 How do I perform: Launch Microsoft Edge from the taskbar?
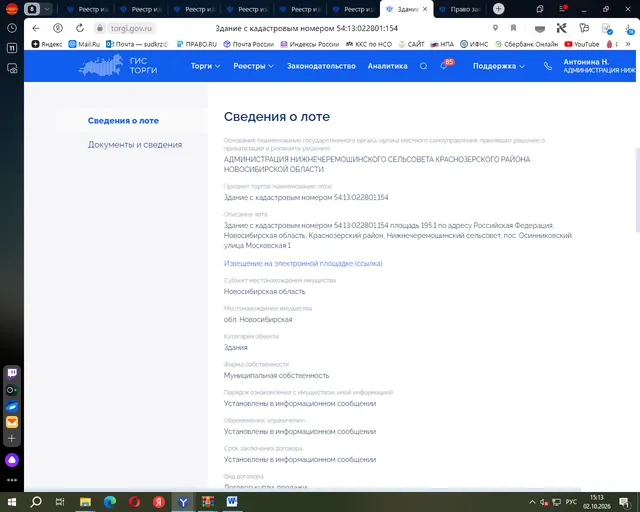pyautogui.click(x=110, y=502)
